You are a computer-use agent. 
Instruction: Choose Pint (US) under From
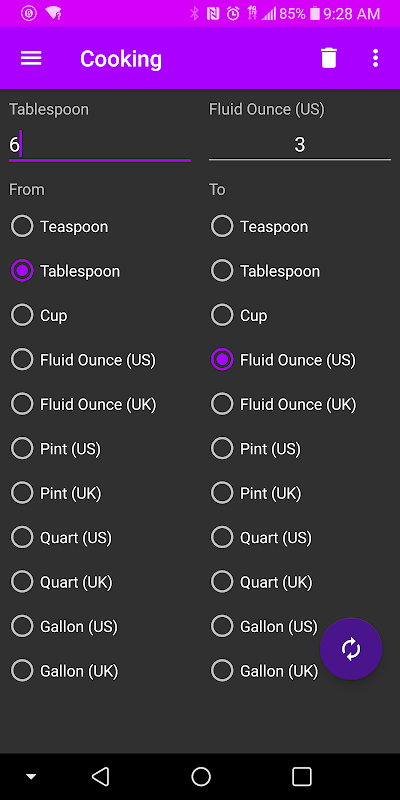pyautogui.click(x=56, y=449)
